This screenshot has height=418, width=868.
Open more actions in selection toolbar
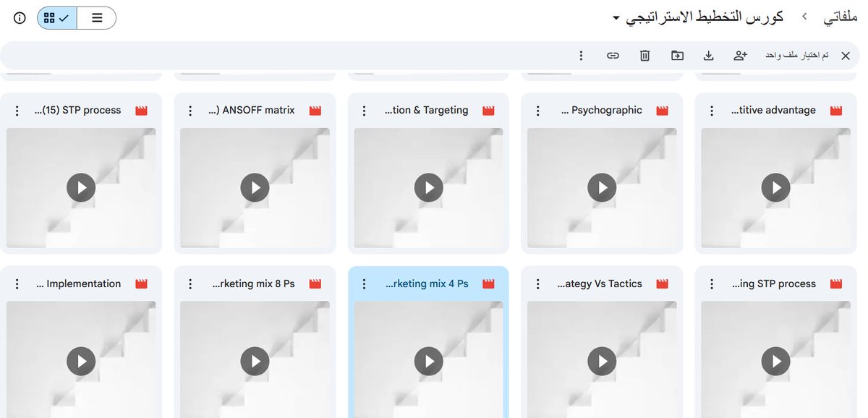click(581, 56)
